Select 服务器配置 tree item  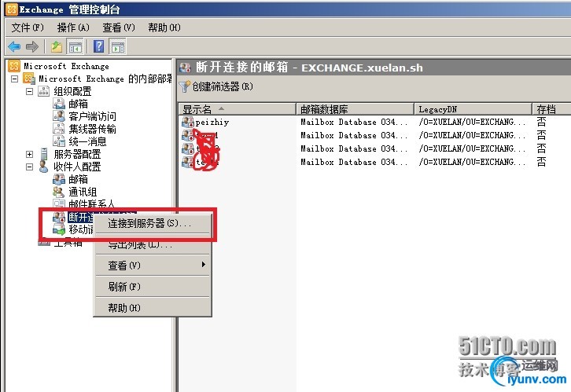click(77, 154)
